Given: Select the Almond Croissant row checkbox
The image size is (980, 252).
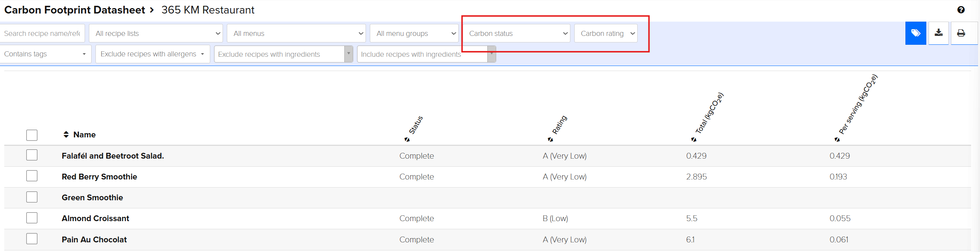Looking at the screenshot, I should click(x=32, y=218).
